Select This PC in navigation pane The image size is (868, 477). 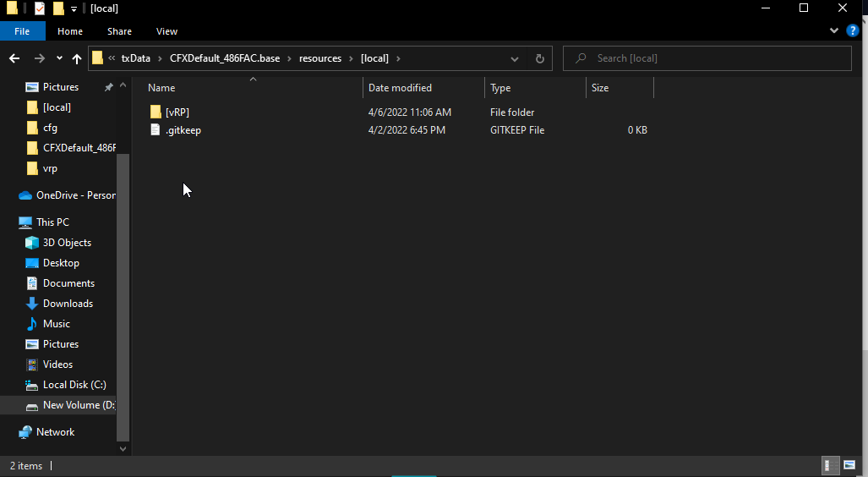coord(52,222)
